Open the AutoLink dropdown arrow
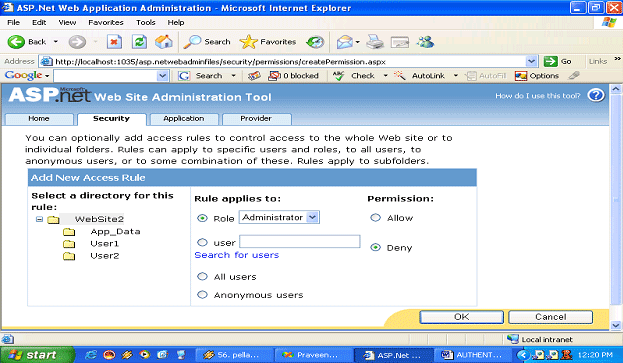 (456, 75)
